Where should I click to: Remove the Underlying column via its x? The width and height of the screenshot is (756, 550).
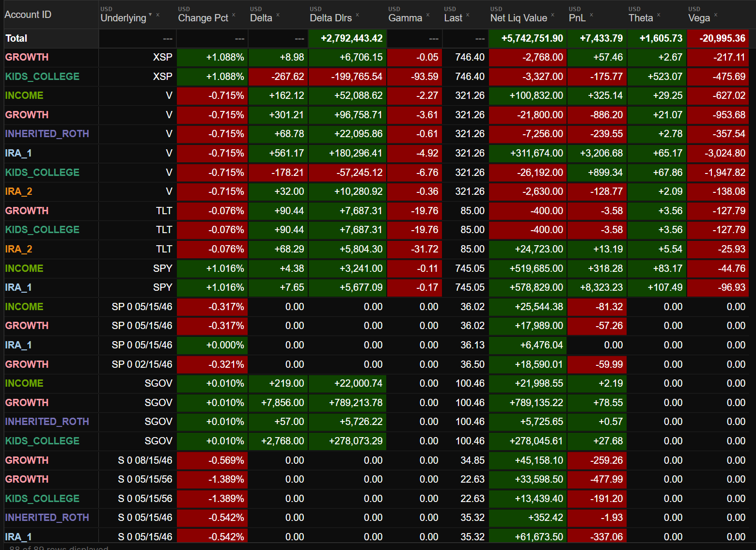click(157, 15)
